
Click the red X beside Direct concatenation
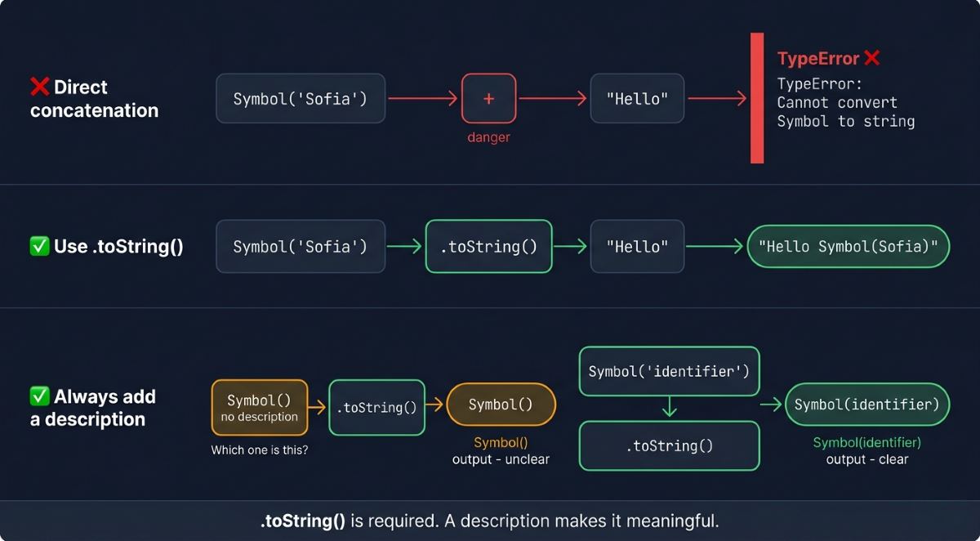[x=40, y=87]
